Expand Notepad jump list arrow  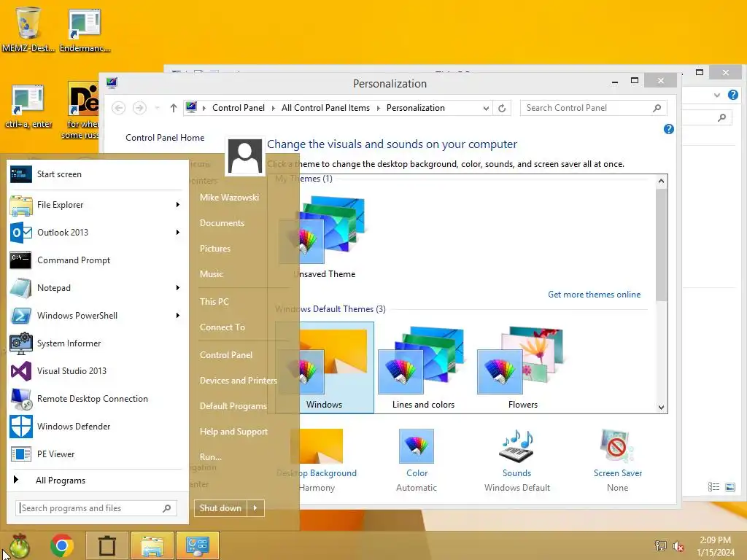point(178,287)
